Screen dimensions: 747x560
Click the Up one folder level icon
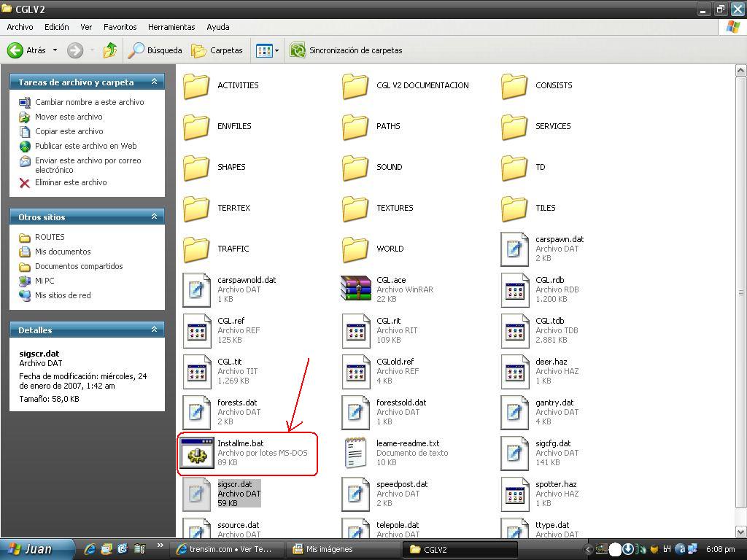[x=110, y=50]
